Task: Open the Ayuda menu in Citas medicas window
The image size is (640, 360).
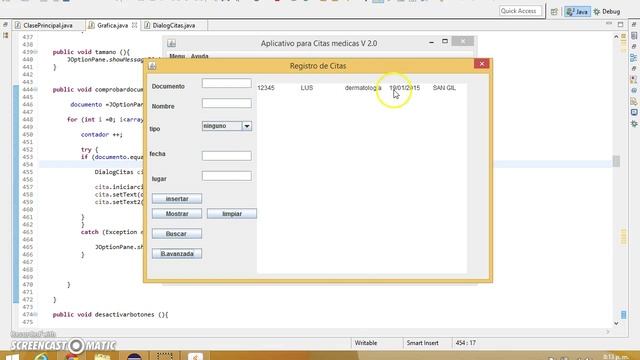Action: coord(200,56)
